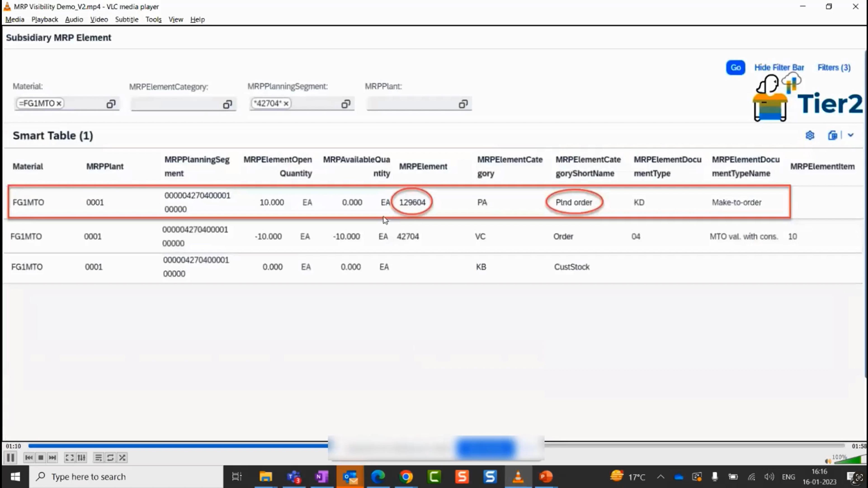Toggle fullscreen video mode
Screen dimensions: 868x488
coord(69,458)
